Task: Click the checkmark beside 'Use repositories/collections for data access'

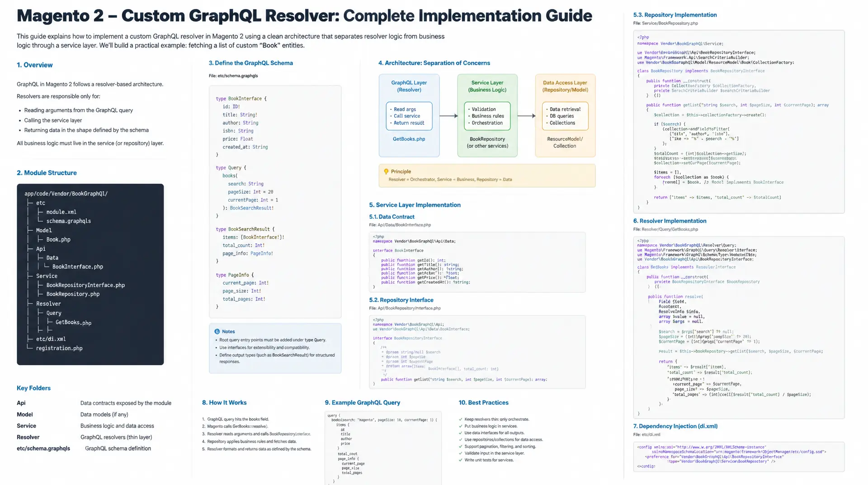Action: (x=461, y=440)
